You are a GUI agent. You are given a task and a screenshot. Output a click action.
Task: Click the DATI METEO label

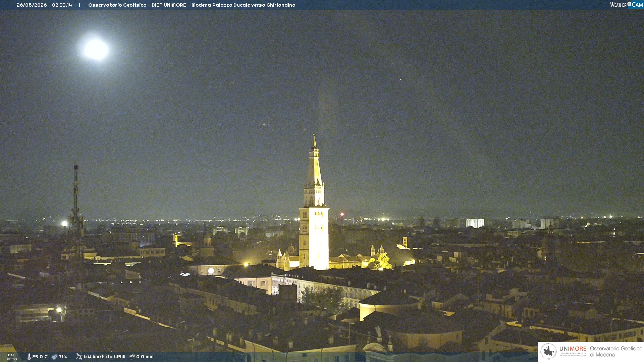12,357
